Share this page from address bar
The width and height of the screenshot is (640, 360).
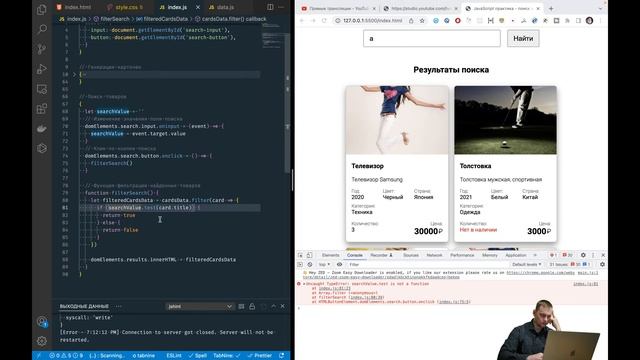click(x=411, y=20)
